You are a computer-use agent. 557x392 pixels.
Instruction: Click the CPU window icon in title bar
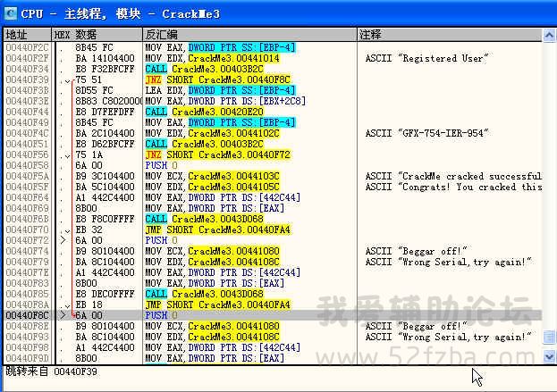10,13
